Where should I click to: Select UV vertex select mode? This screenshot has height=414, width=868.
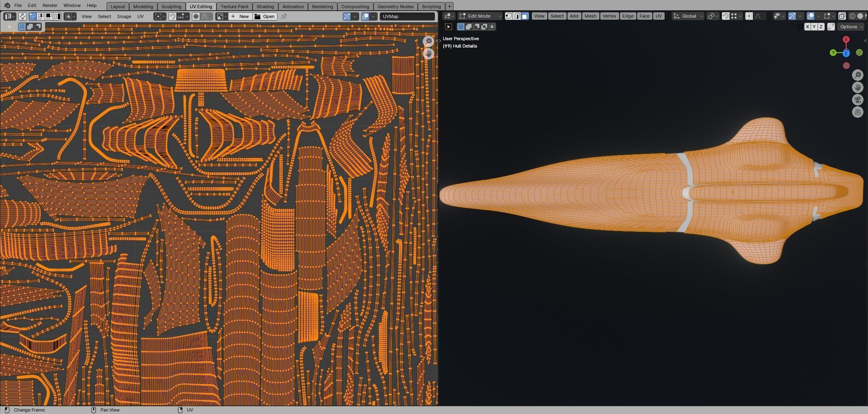click(32, 16)
